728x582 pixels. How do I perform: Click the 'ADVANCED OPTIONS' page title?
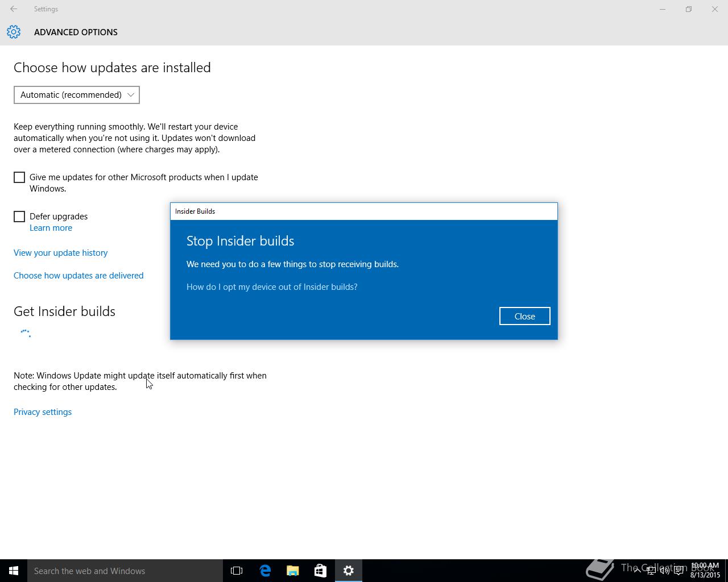[76, 32]
